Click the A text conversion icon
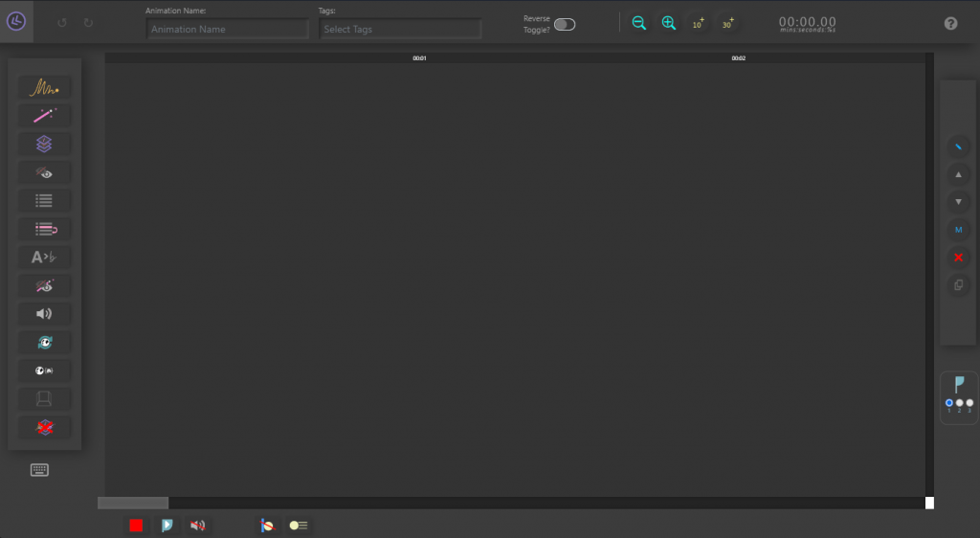980x538 pixels. pos(44,258)
